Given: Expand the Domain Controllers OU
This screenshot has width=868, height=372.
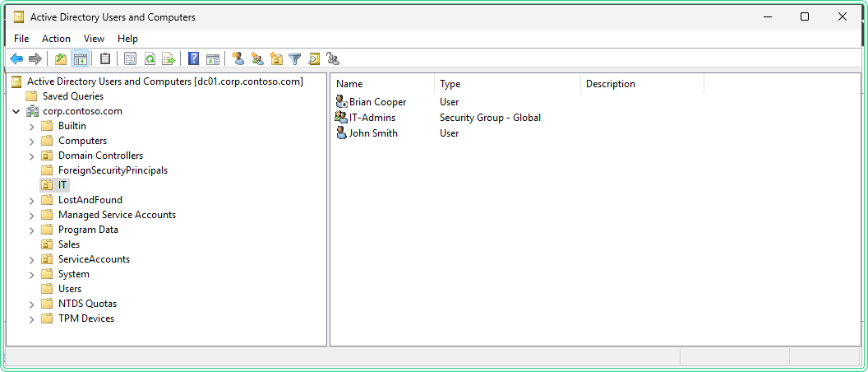Looking at the screenshot, I should (32, 156).
